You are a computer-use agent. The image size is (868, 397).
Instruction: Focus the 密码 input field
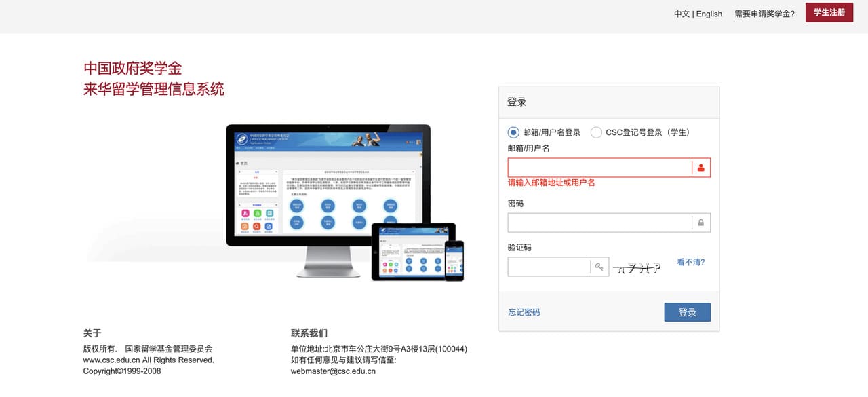[599, 223]
